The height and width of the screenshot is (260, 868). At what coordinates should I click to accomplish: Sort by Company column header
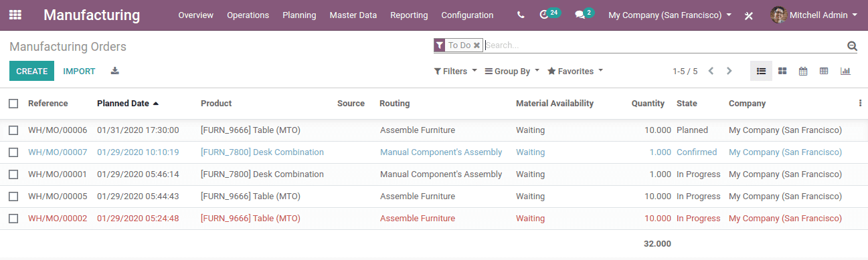tap(747, 103)
